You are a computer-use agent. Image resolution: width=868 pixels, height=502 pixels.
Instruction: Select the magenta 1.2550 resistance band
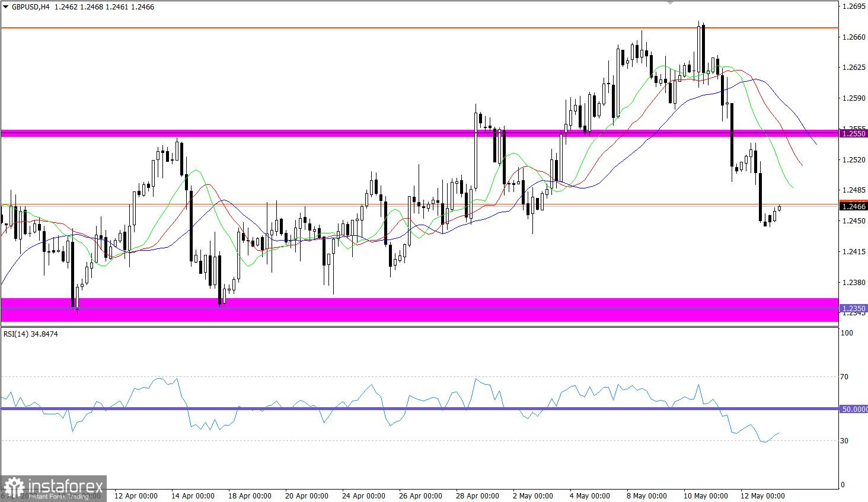click(419, 133)
